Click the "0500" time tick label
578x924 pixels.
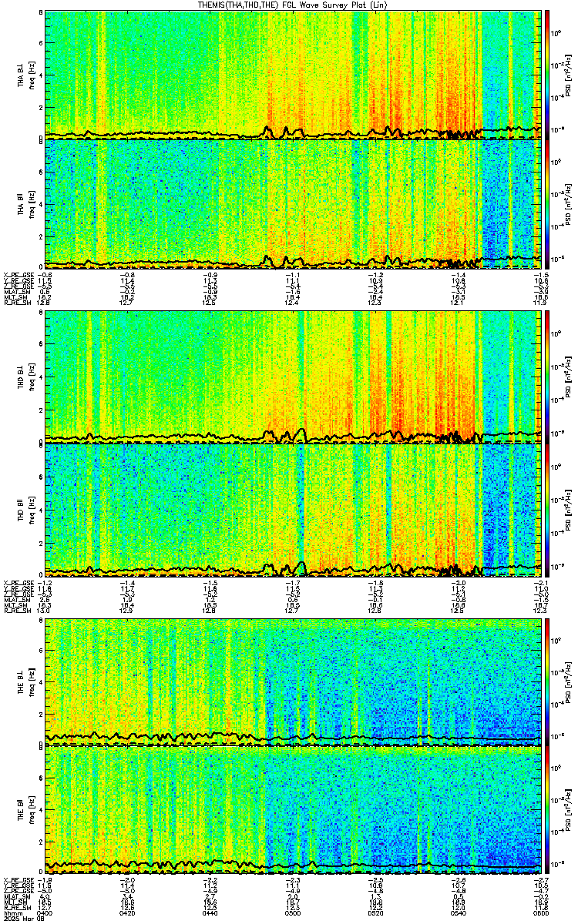(x=293, y=913)
